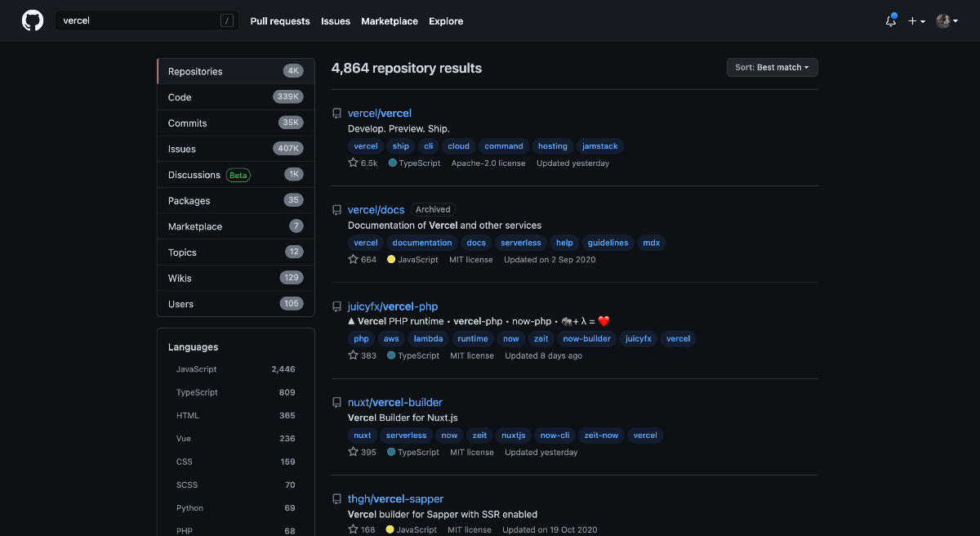Click the star count 168 for vercel-sapper
Image resolution: width=980 pixels, height=536 pixels.
coord(362,529)
